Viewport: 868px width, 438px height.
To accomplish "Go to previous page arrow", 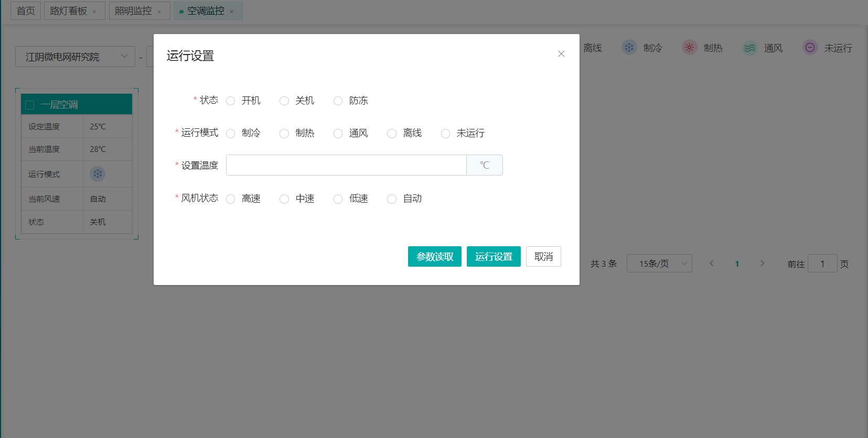I will click(712, 264).
